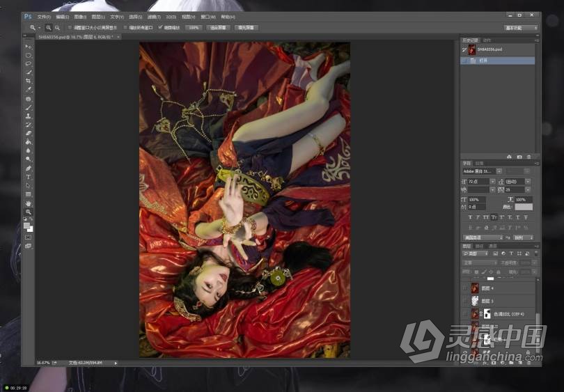Toggle visibility of 图层 3 layer
Image resolution: width=564 pixels, height=392 pixels.
pyautogui.click(x=465, y=301)
